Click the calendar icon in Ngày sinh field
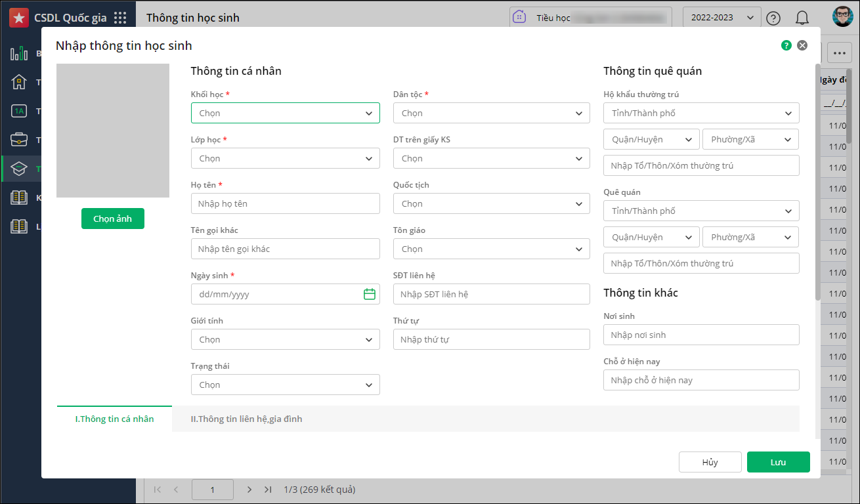This screenshot has height=504, width=860. pyautogui.click(x=370, y=294)
